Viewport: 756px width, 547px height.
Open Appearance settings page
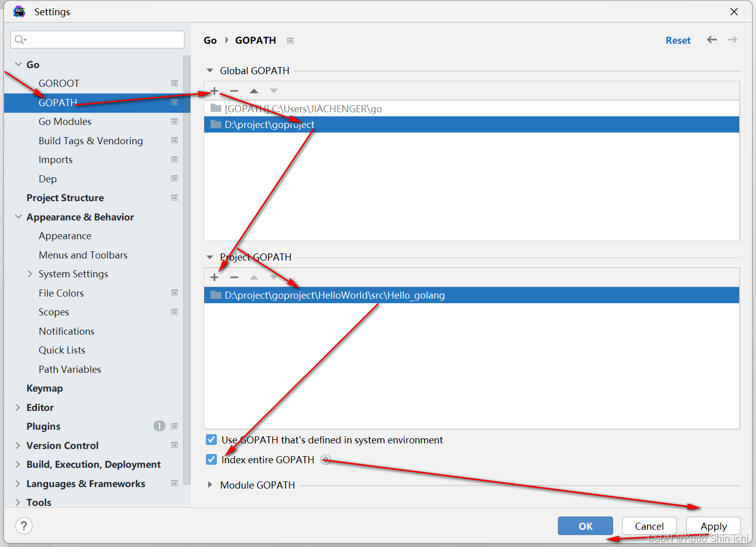[65, 236]
